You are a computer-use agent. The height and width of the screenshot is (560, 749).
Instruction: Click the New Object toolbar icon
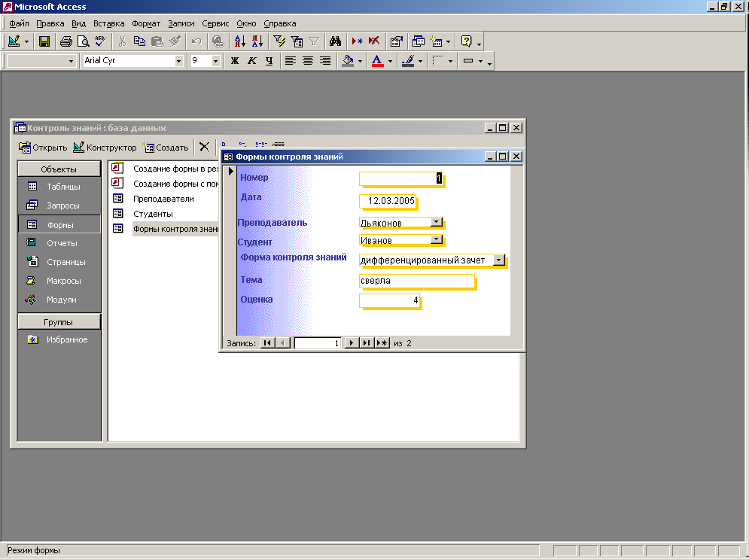(x=436, y=41)
